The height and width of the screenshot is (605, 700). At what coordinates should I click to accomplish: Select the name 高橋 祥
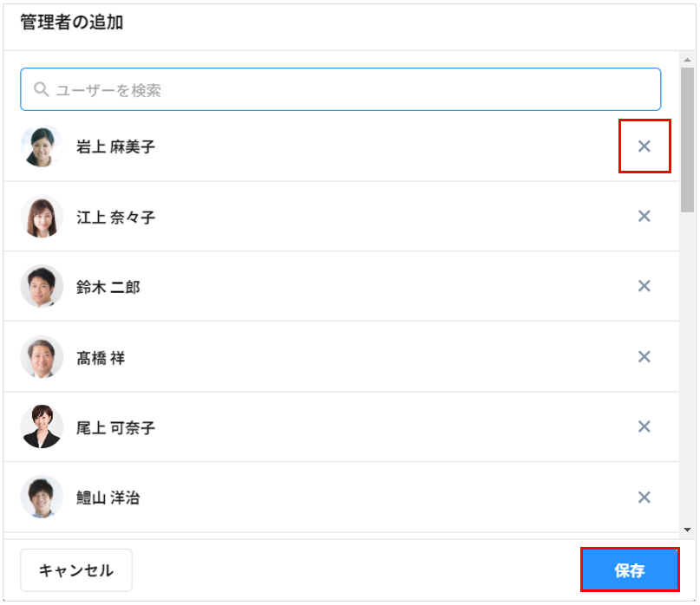100,357
